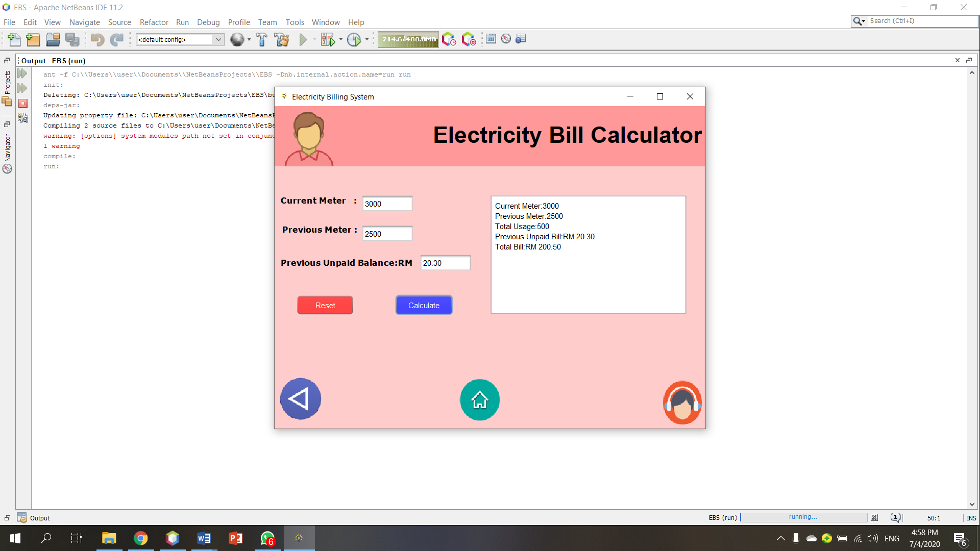The image size is (980, 551).
Task: Reset the bill calculator form
Action: (325, 305)
